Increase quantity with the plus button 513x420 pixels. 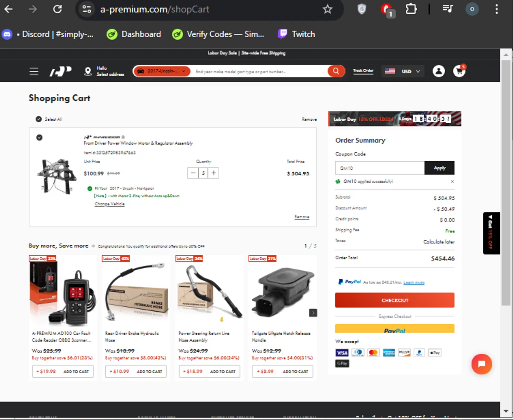pyautogui.click(x=213, y=173)
